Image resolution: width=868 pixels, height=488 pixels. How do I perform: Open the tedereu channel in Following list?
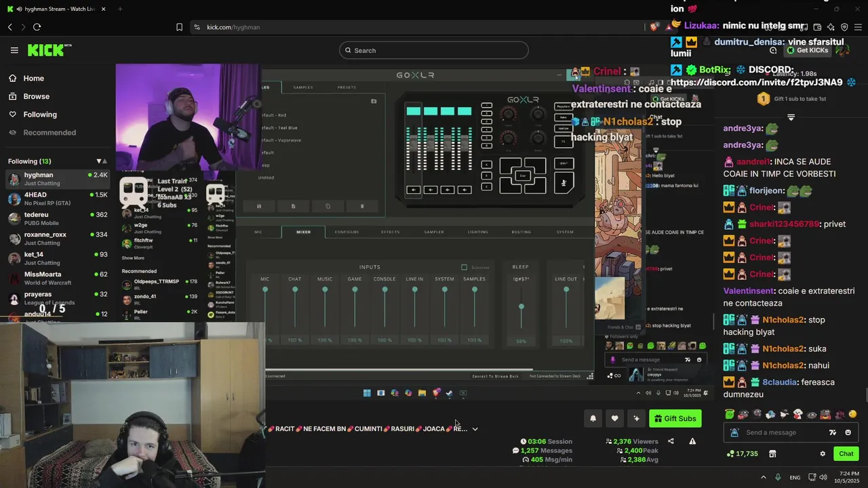[x=58, y=218]
